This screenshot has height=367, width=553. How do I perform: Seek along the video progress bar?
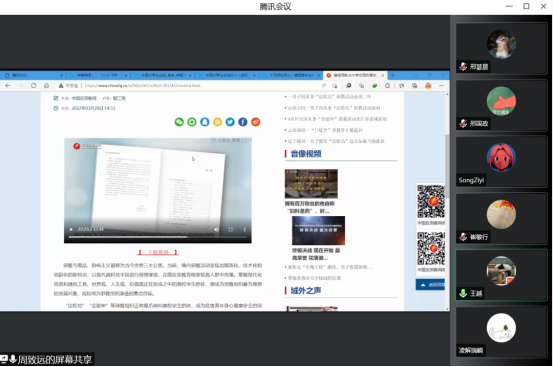pyautogui.click(x=158, y=237)
